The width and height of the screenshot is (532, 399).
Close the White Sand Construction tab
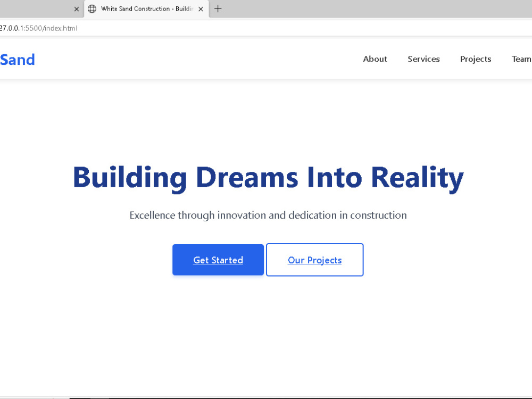(x=201, y=9)
